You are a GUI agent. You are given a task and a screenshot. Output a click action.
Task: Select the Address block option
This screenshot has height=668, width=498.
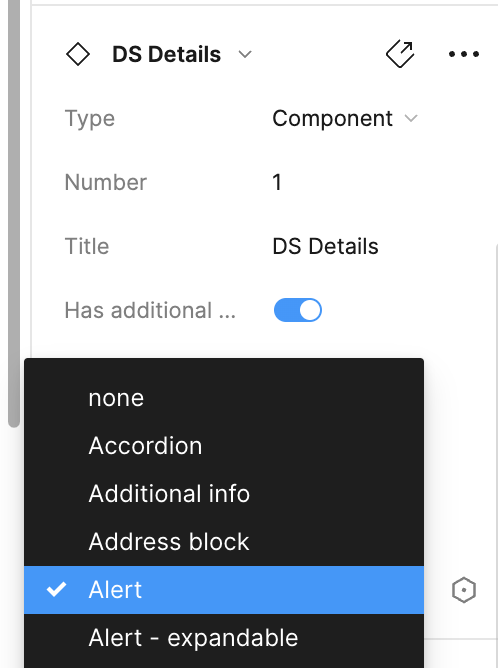[224, 542]
